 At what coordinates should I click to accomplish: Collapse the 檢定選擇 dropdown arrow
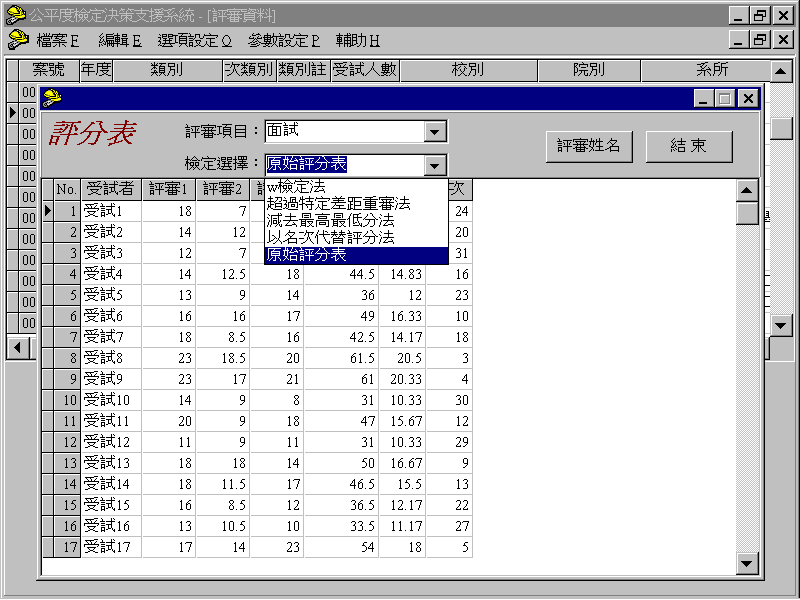(x=434, y=165)
